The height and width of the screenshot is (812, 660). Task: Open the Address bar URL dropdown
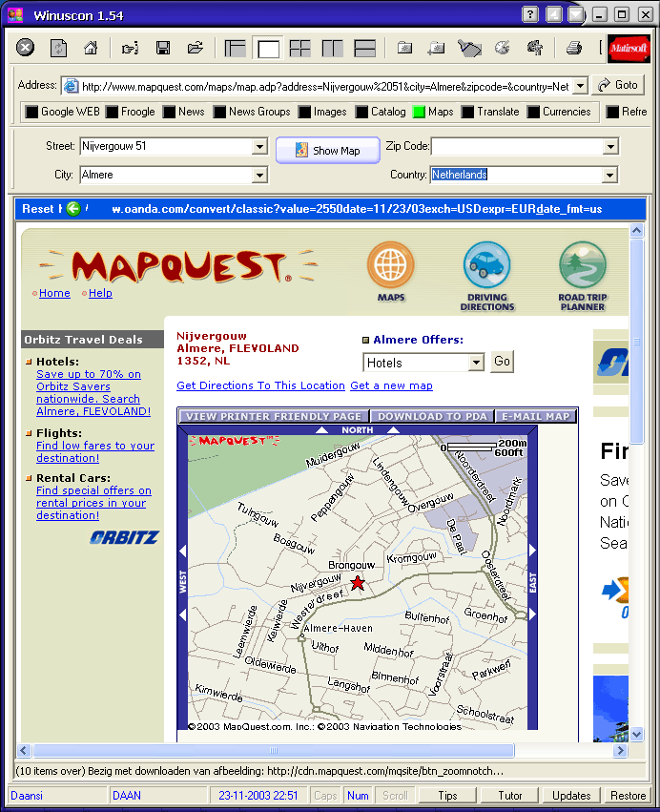point(581,86)
